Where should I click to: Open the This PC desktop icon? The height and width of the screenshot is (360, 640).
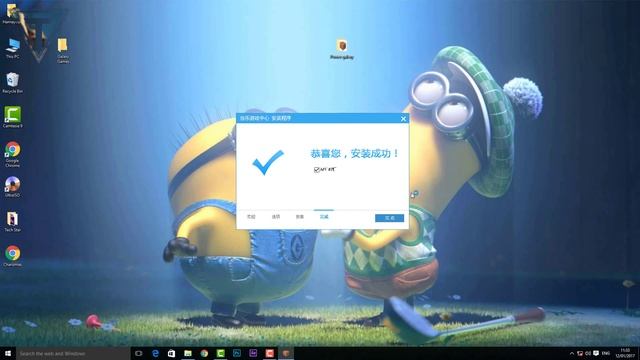(x=13, y=48)
